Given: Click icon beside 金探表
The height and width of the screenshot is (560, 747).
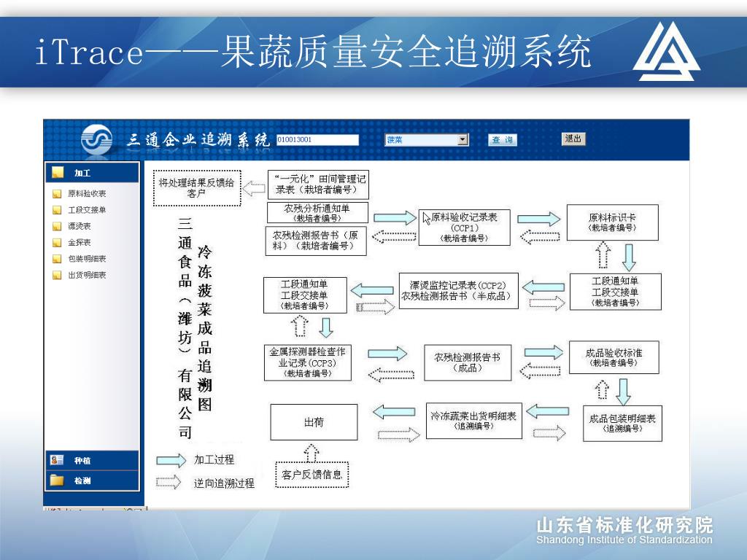Looking at the screenshot, I should coord(57,242).
